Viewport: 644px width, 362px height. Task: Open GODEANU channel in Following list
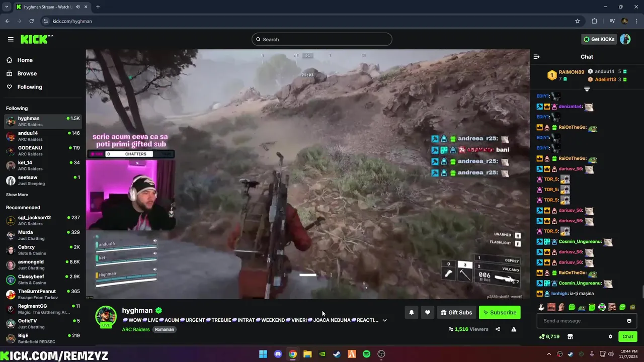tap(43, 151)
